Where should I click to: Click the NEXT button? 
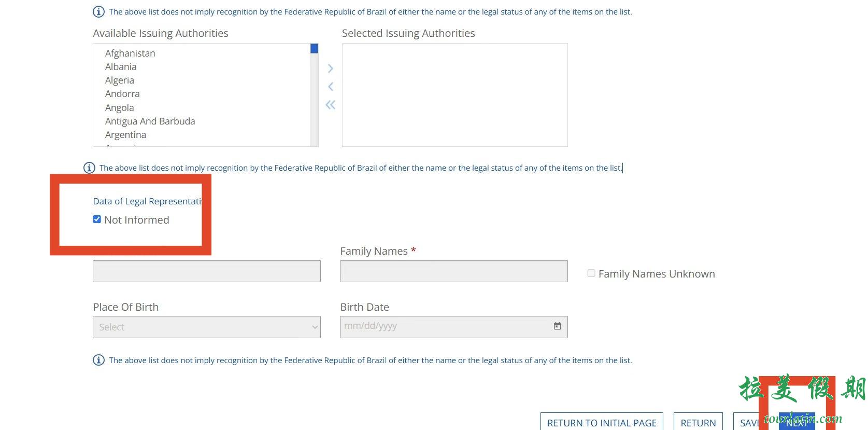tap(797, 422)
